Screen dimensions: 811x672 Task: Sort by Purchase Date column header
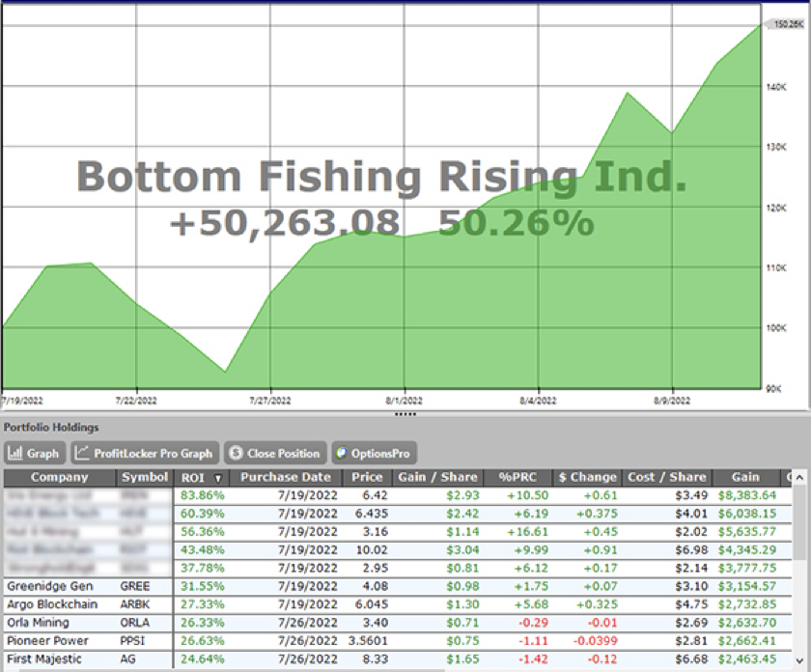(x=285, y=477)
